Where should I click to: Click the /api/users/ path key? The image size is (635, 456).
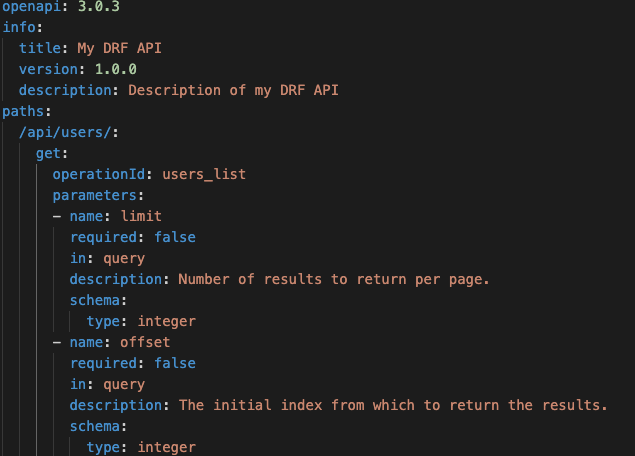tap(65, 132)
